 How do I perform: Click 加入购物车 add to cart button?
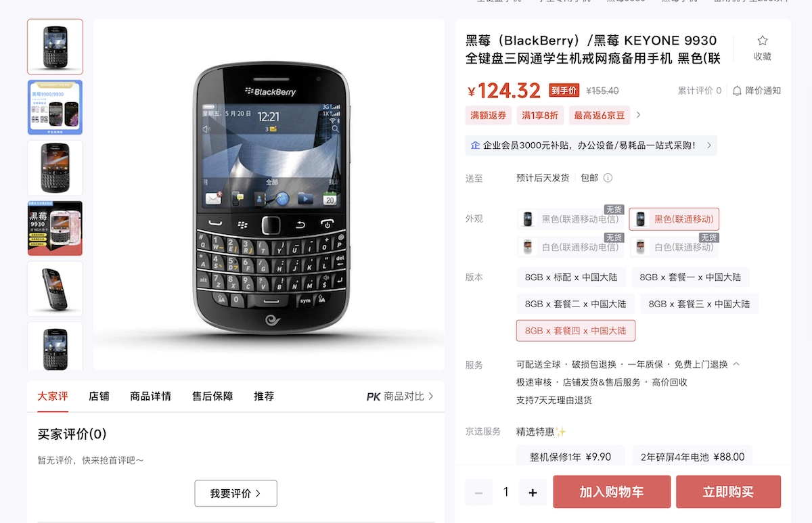(612, 492)
